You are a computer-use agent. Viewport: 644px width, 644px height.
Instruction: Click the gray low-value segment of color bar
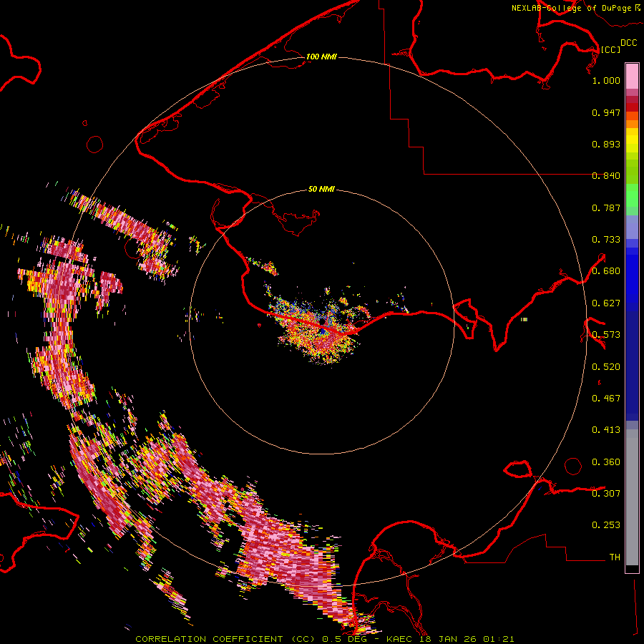click(x=632, y=497)
